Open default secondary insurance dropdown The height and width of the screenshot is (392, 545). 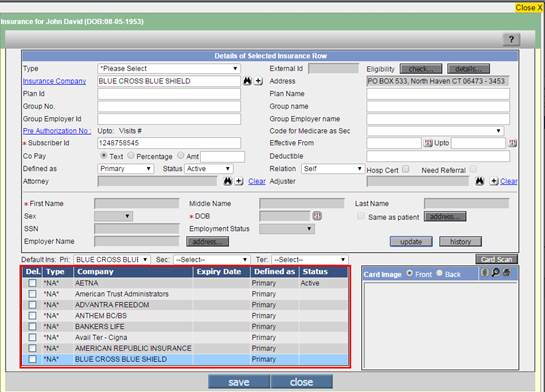212,260
